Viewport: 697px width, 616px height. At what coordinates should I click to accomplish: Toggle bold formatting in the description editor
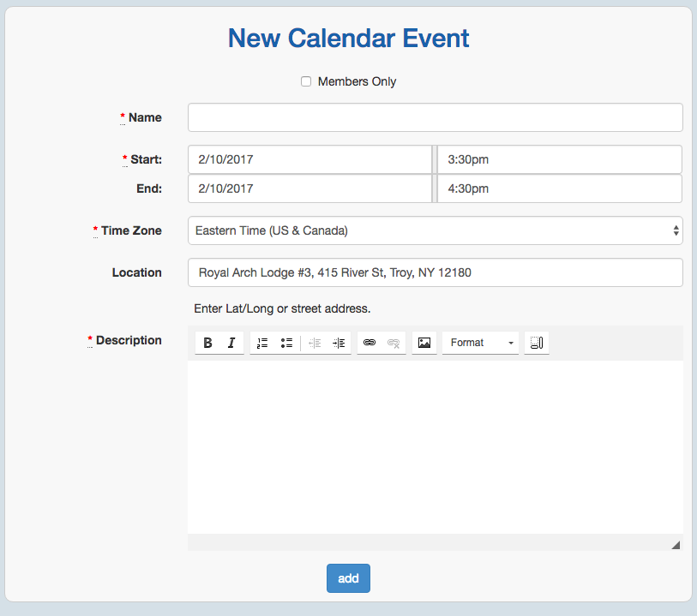207,343
